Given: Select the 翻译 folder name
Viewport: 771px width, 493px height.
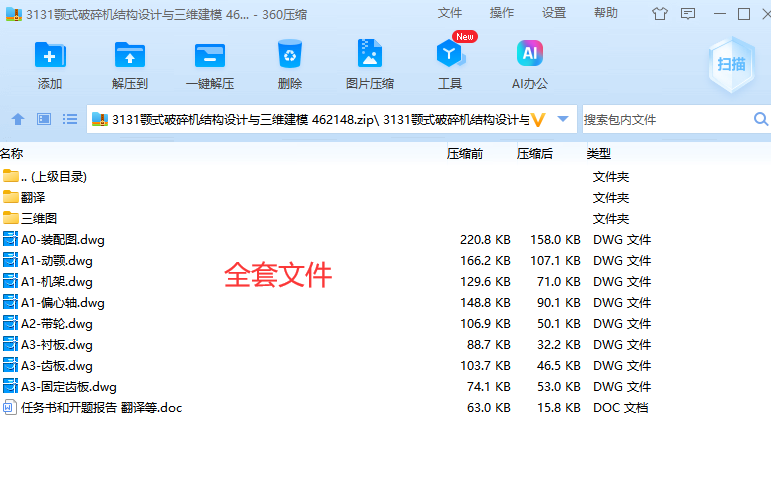Looking at the screenshot, I should [33, 198].
